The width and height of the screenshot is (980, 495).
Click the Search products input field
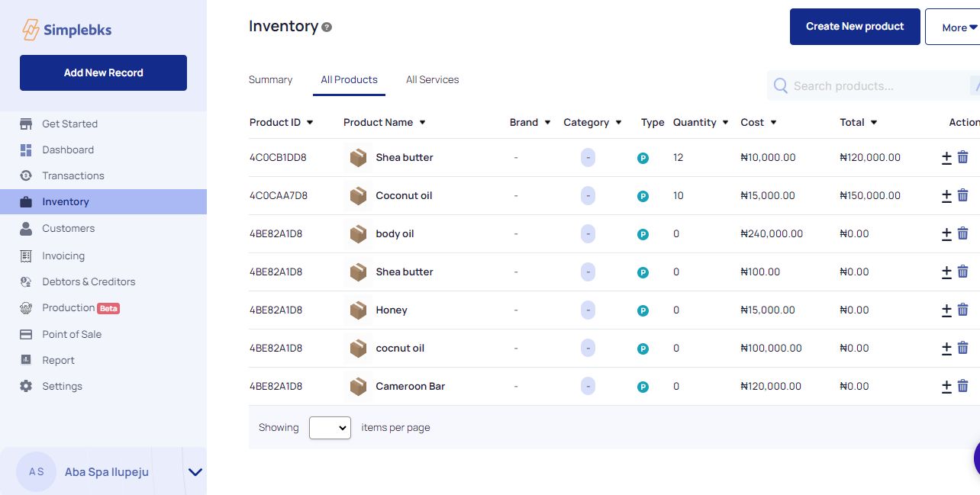878,86
